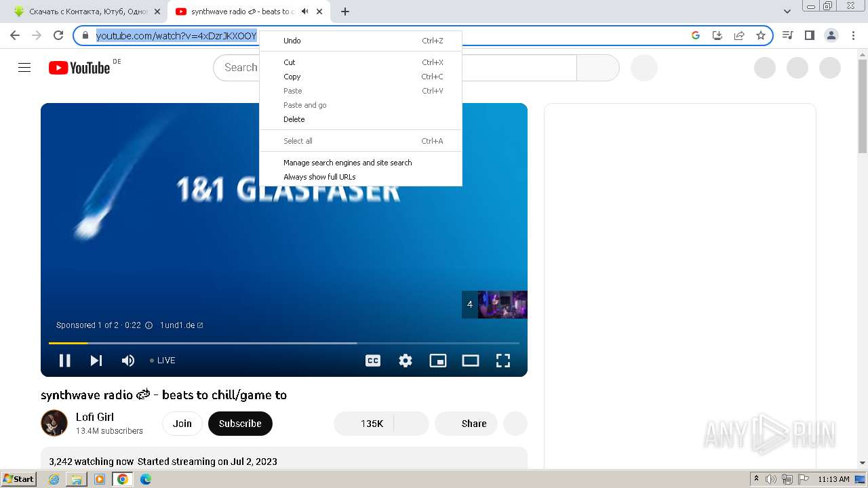
Task: Open a new browser tab
Action: [345, 12]
